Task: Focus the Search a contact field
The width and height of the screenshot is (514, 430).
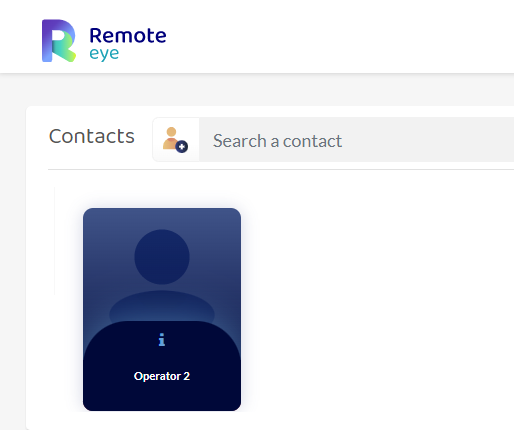Action: point(356,140)
